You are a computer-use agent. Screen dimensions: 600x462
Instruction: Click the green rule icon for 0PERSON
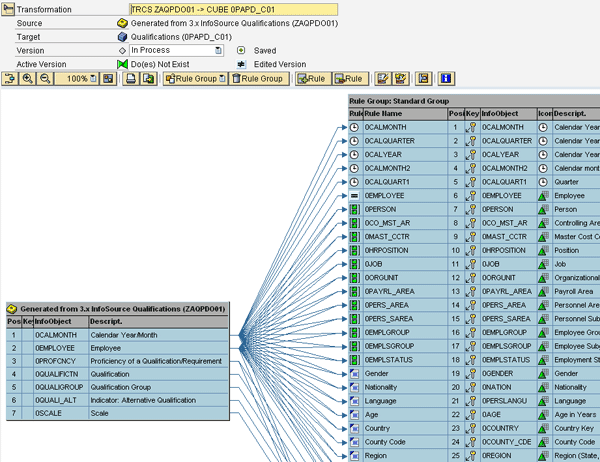click(x=355, y=211)
